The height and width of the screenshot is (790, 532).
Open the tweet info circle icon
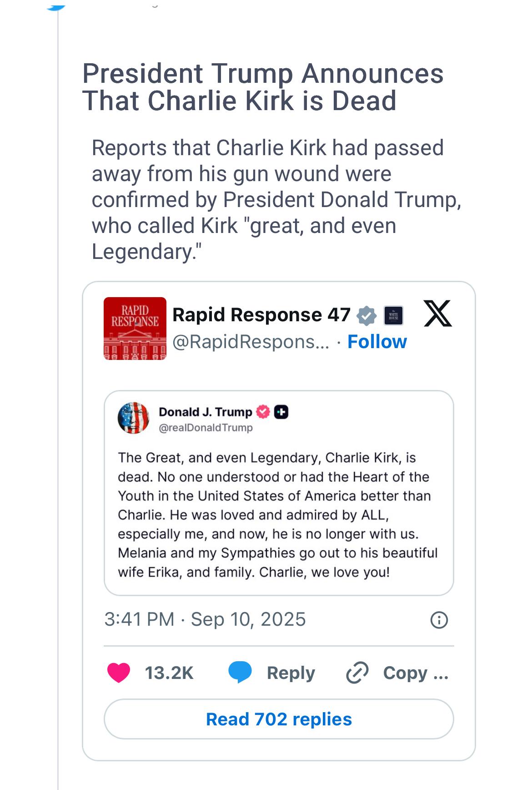click(x=439, y=620)
